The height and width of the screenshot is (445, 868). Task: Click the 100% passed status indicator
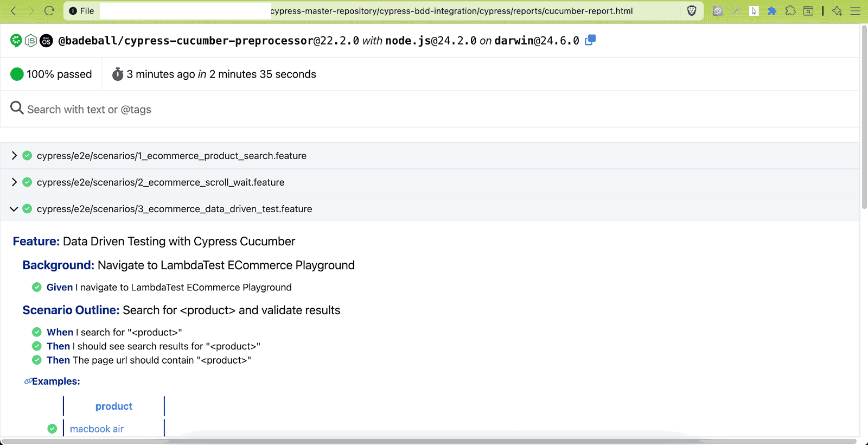[x=52, y=74]
